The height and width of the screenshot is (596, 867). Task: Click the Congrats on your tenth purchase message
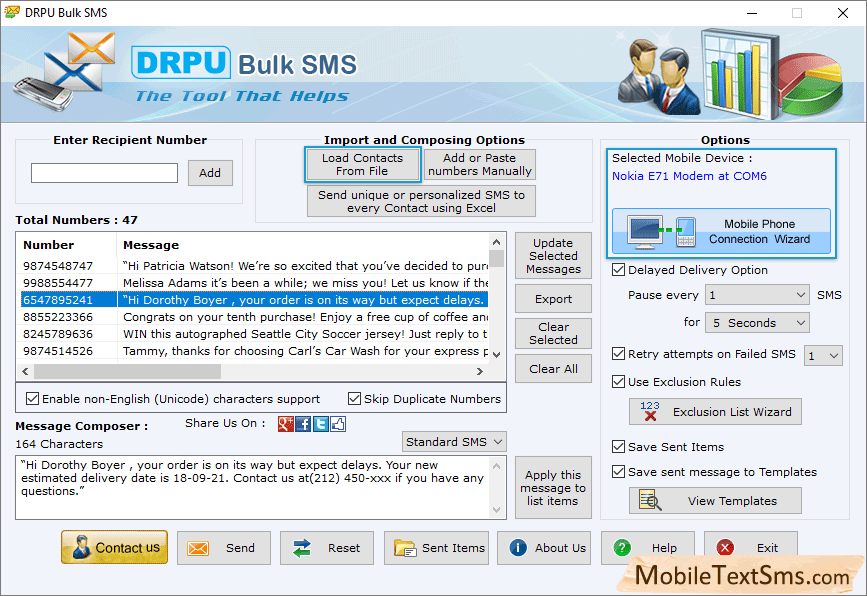305,317
